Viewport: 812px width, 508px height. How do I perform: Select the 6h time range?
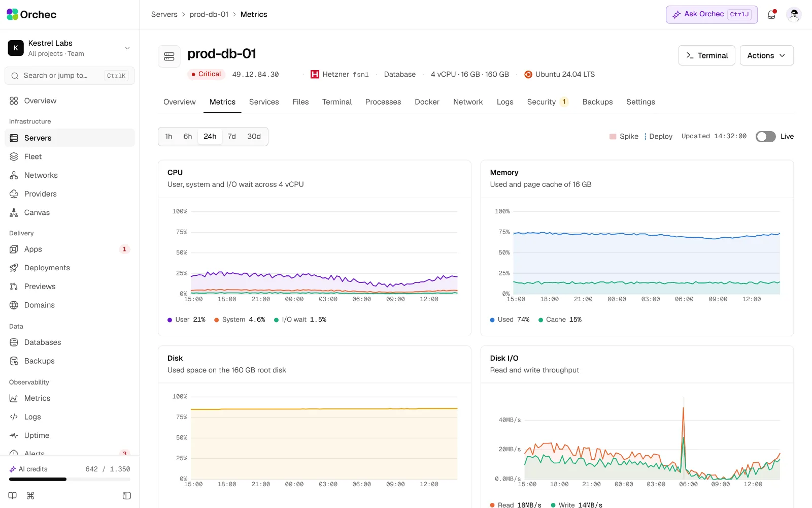[188, 137]
